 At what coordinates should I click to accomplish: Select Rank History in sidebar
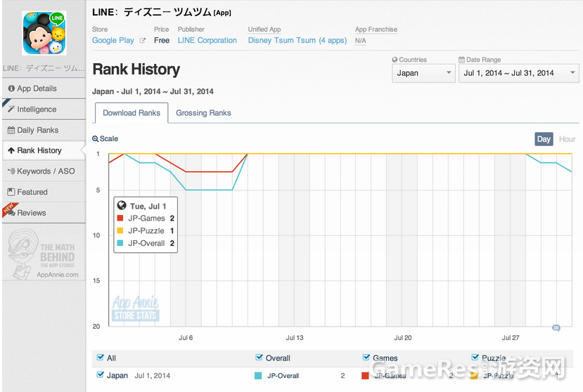[x=44, y=150]
